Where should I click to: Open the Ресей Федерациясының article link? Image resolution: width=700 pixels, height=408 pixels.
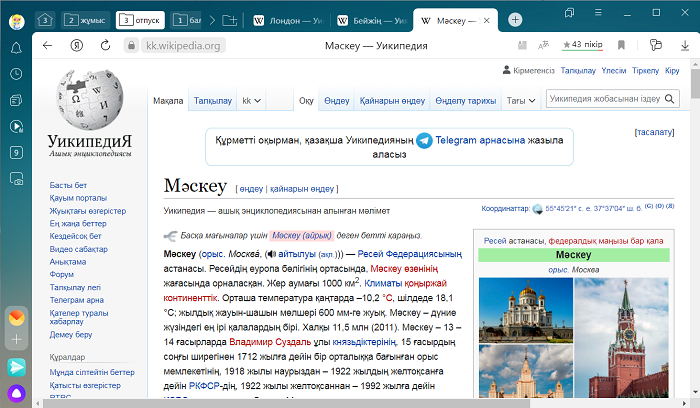[409, 254]
